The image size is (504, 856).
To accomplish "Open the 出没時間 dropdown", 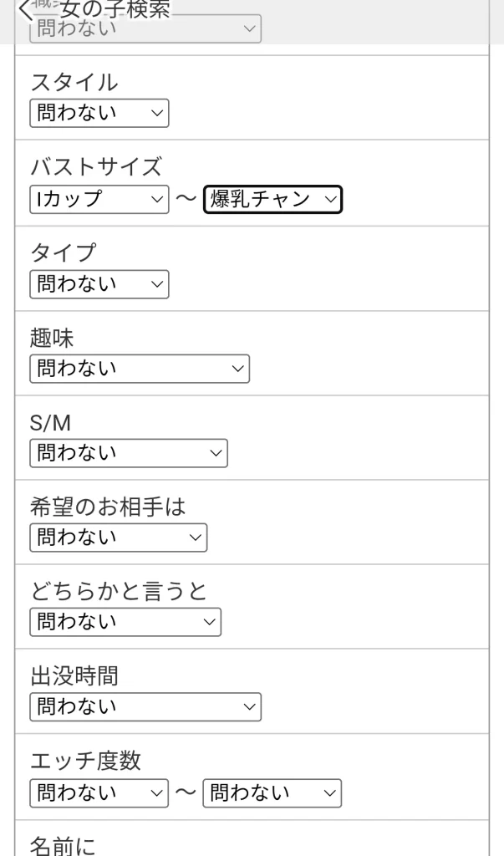I will 145,707.
